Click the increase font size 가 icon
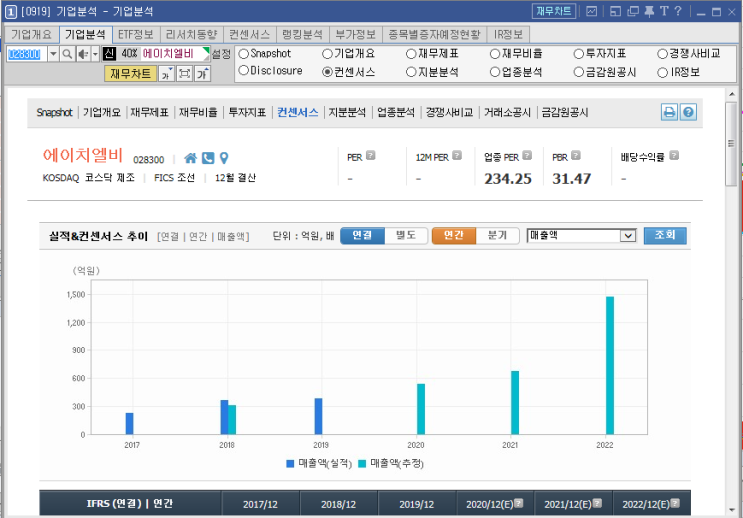This screenshot has width=743, height=518. (202, 74)
